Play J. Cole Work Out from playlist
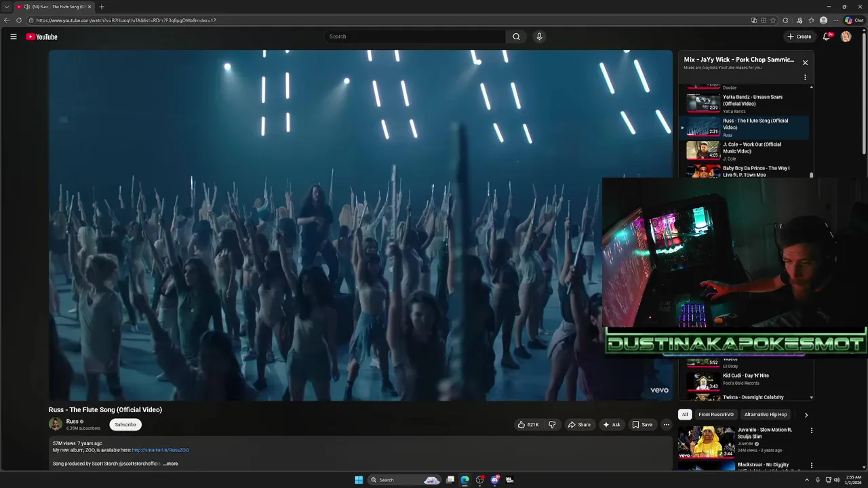 click(745, 151)
